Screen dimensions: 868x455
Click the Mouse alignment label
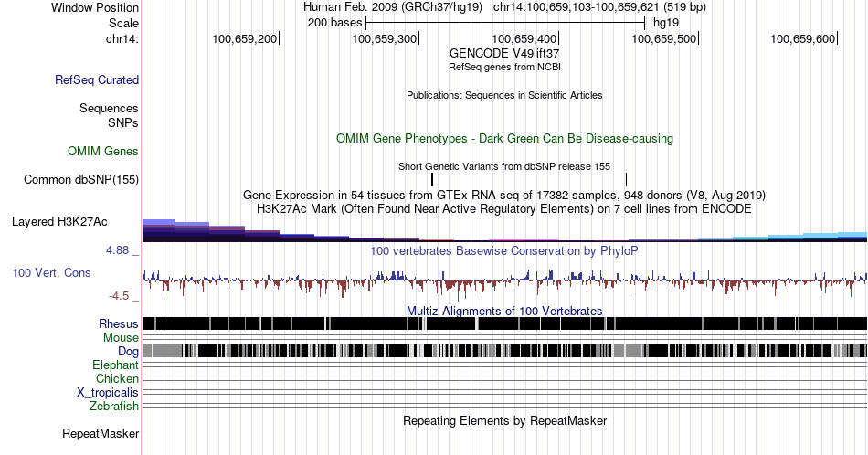pyautogui.click(x=121, y=338)
